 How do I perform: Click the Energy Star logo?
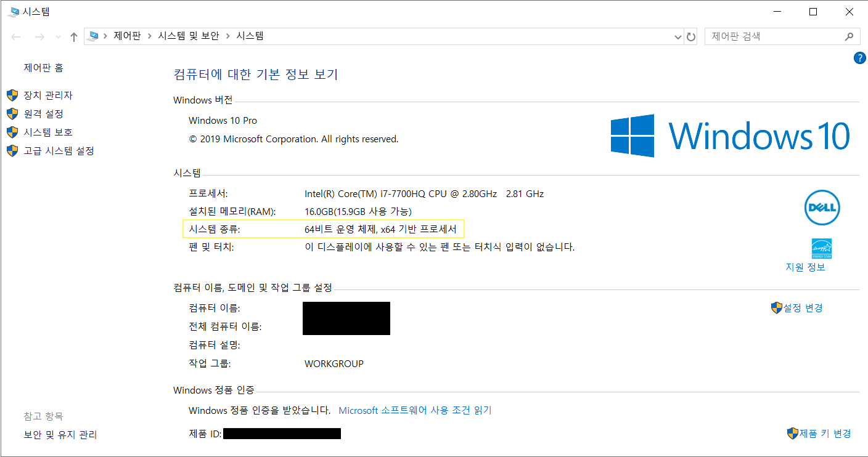click(822, 248)
